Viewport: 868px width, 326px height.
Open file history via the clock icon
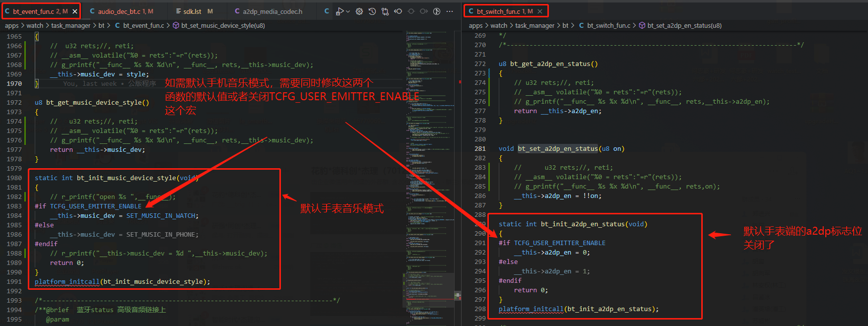pyautogui.click(x=372, y=11)
